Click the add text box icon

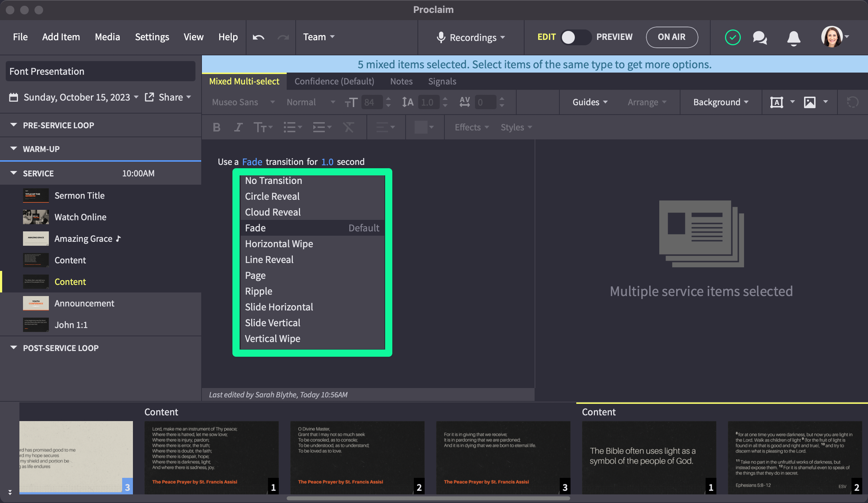pyautogui.click(x=776, y=102)
